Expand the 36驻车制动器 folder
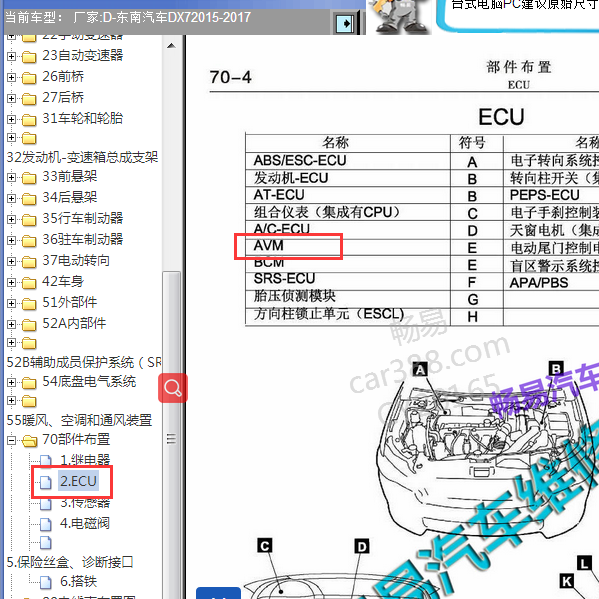The width and height of the screenshot is (599, 599). [11, 241]
